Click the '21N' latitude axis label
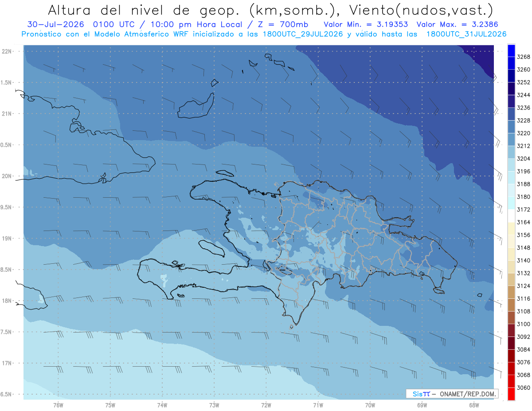532x411 pixels. pyautogui.click(x=7, y=114)
